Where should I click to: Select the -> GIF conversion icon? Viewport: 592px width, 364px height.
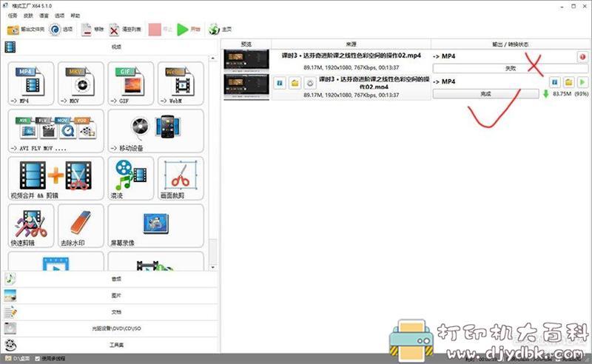coord(130,84)
